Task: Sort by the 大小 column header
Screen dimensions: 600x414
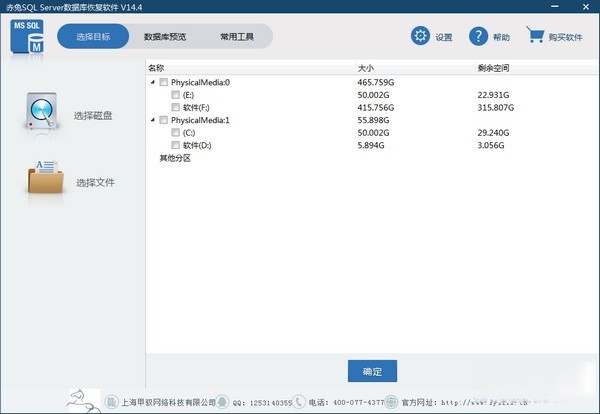Action: [366, 68]
